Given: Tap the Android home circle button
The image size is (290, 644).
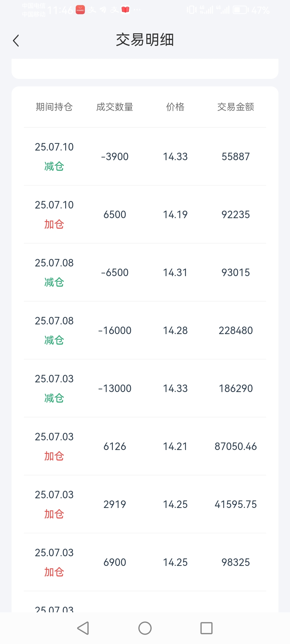Looking at the screenshot, I should (x=145, y=628).
